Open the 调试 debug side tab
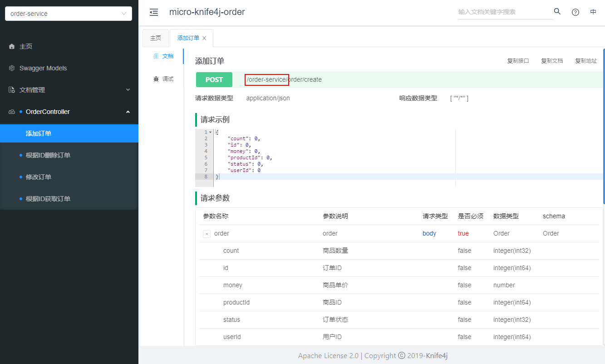The width and height of the screenshot is (605, 364). (x=163, y=79)
